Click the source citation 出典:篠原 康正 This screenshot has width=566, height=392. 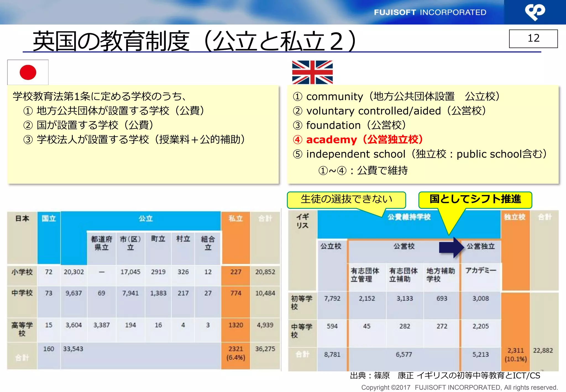[445, 375]
